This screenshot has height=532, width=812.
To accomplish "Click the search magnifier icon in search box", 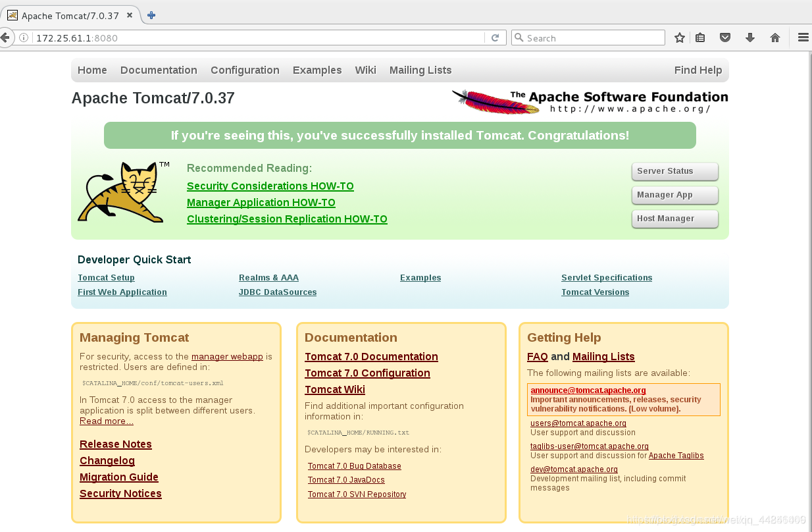I will [x=519, y=38].
